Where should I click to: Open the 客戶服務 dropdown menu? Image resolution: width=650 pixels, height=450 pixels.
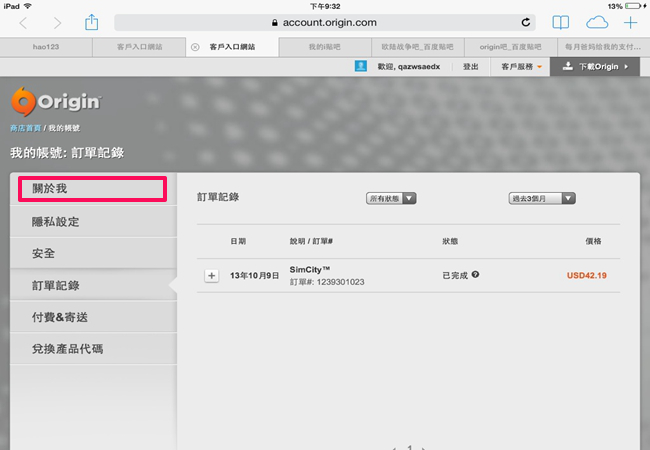click(521, 67)
